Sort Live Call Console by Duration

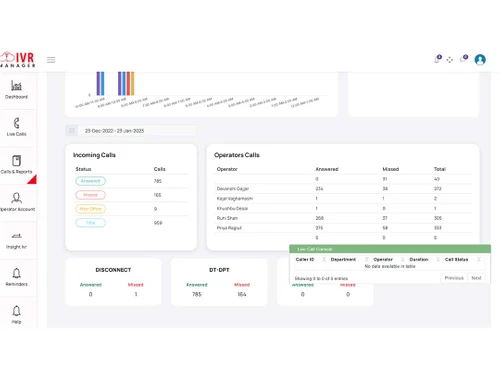(x=425, y=259)
